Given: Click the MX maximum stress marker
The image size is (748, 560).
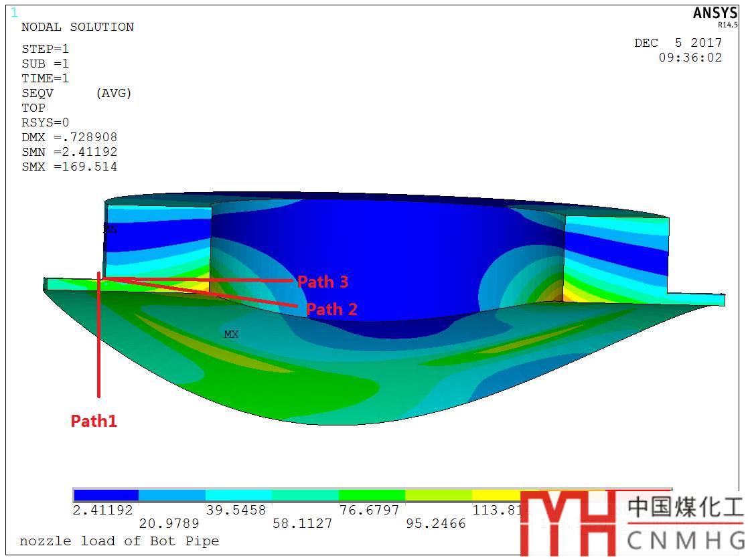Looking at the screenshot, I should click(x=231, y=334).
